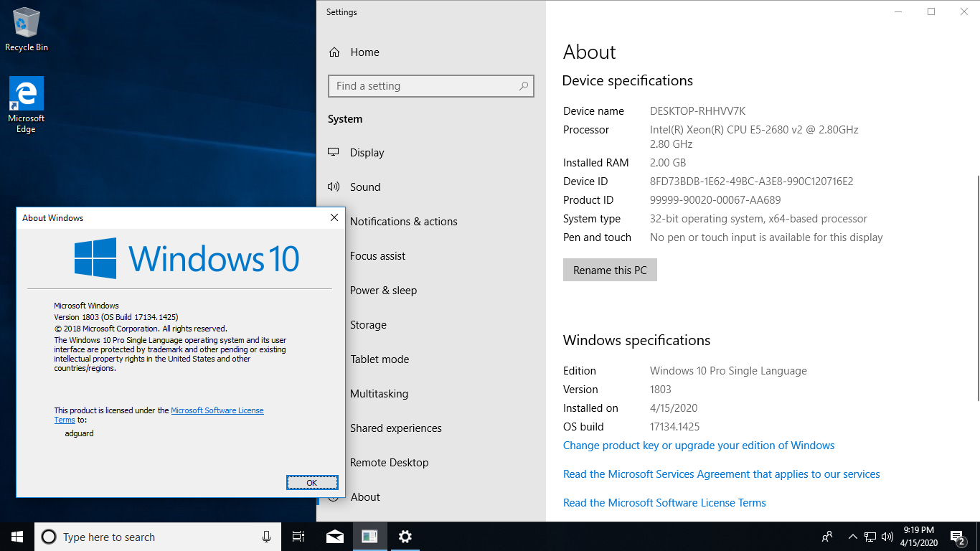Open Storage settings page
Viewport: 980px width, 551px height.
(x=368, y=325)
